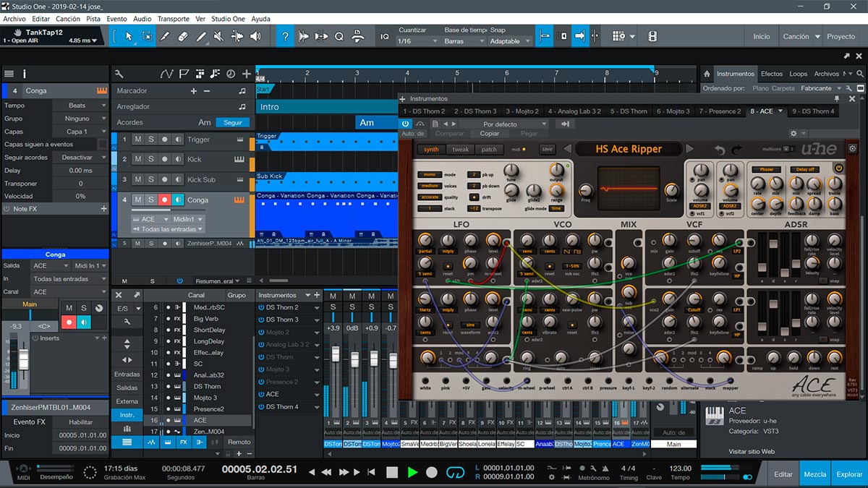
Task: Mute the Kick Sub track
Action: point(138,179)
